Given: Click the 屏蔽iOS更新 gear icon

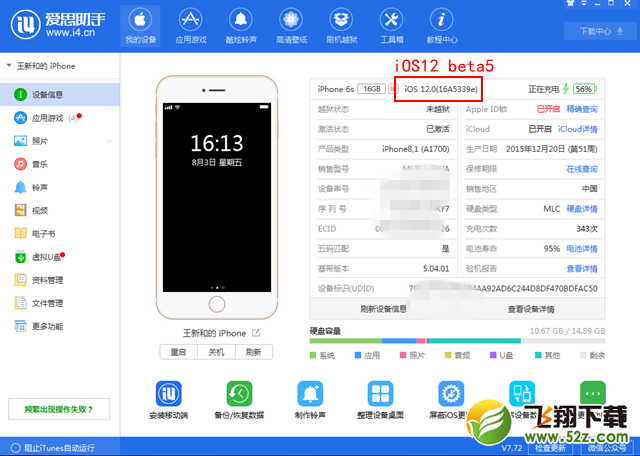Looking at the screenshot, I should coord(451,393).
